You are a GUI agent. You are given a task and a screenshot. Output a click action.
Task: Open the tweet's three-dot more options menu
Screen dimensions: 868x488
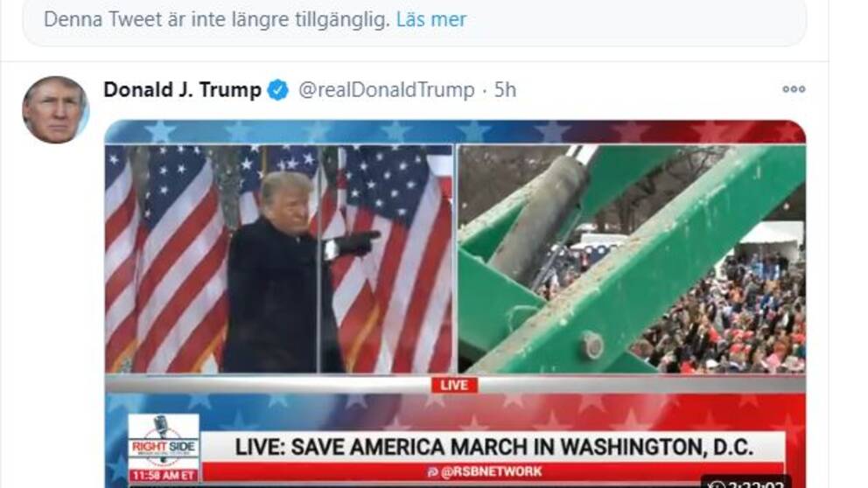(794, 89)
